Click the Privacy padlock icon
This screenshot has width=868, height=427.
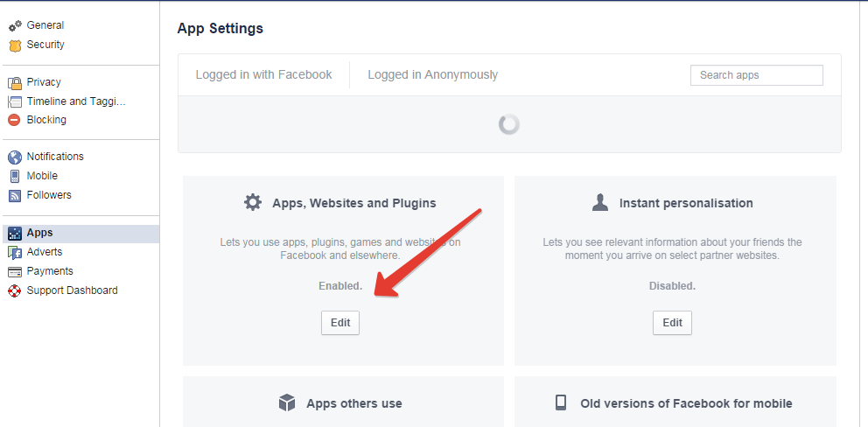[x=15, y=83]
